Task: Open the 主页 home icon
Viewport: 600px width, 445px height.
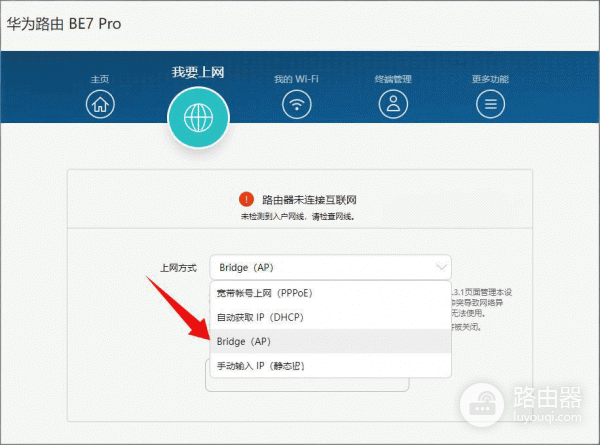Action: click(100, 104)
